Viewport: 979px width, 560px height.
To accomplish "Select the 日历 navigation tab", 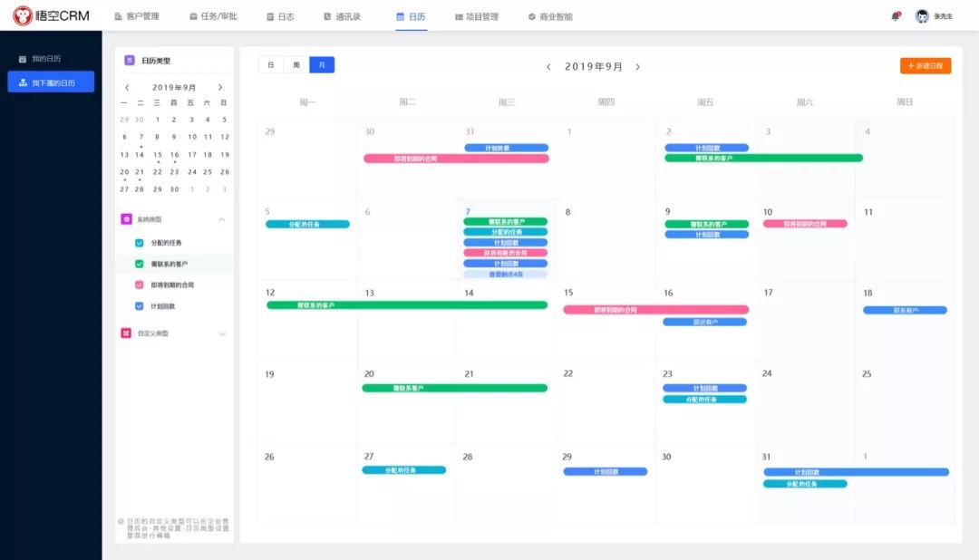I will coord(411,17).
